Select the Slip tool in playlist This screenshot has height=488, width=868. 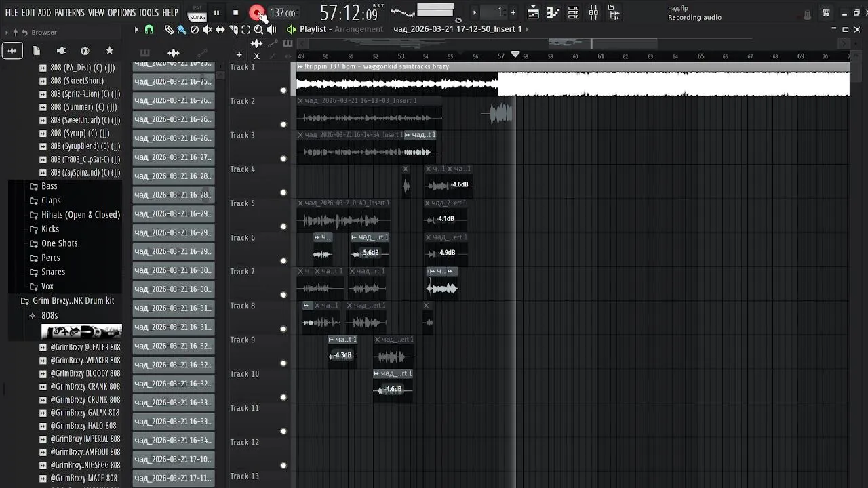click(220, 30)
